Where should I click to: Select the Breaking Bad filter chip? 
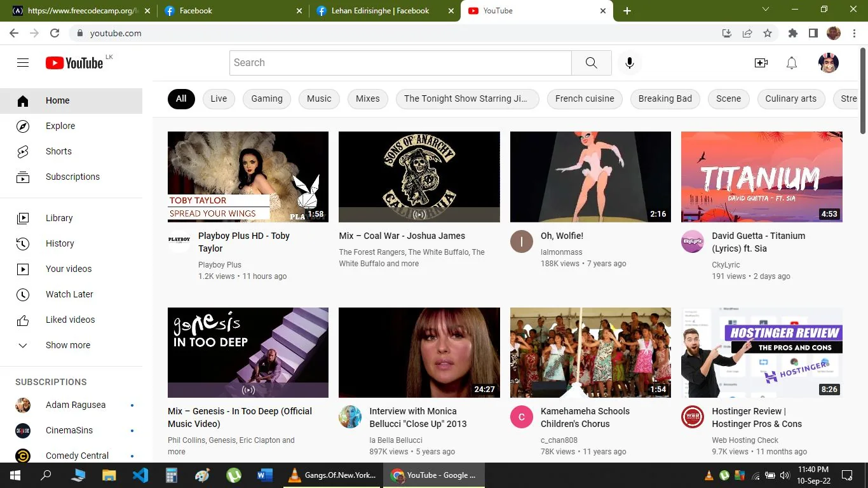coord(665,98)
